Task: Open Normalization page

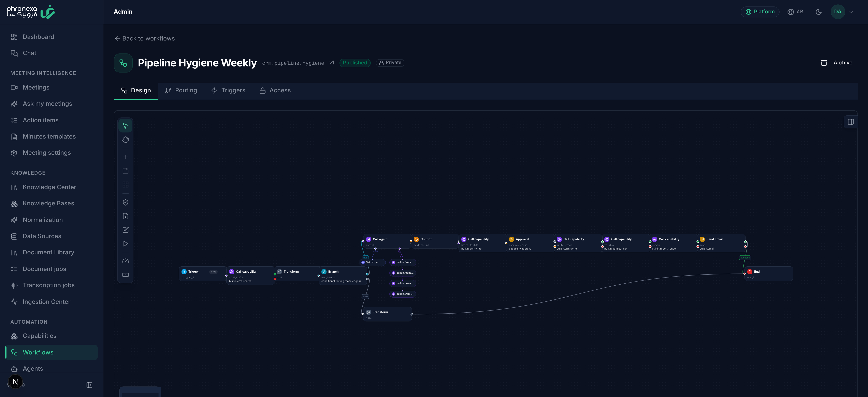Action: 52,220
